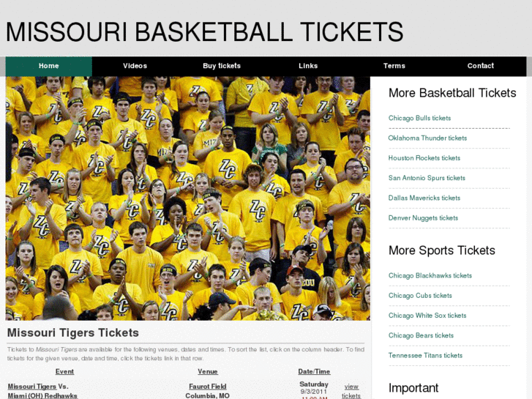Open Tennessee Titans tickets link
Viewport: 532px width, 399px height.
(425, 356)
